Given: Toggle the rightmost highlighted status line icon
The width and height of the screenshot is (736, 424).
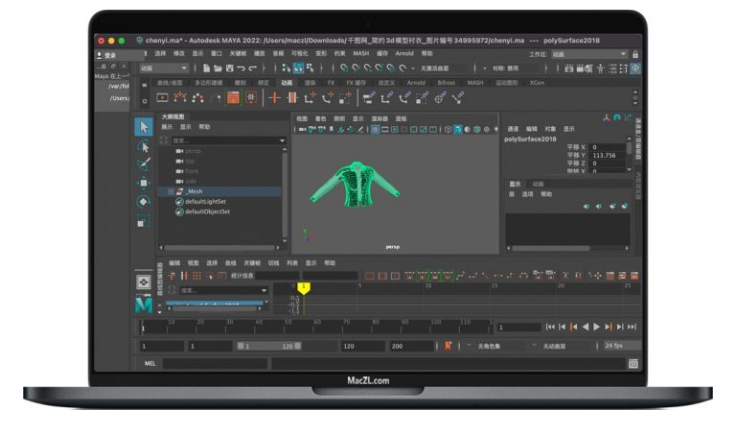Looking at the screenshot, I should coord(635,69).
